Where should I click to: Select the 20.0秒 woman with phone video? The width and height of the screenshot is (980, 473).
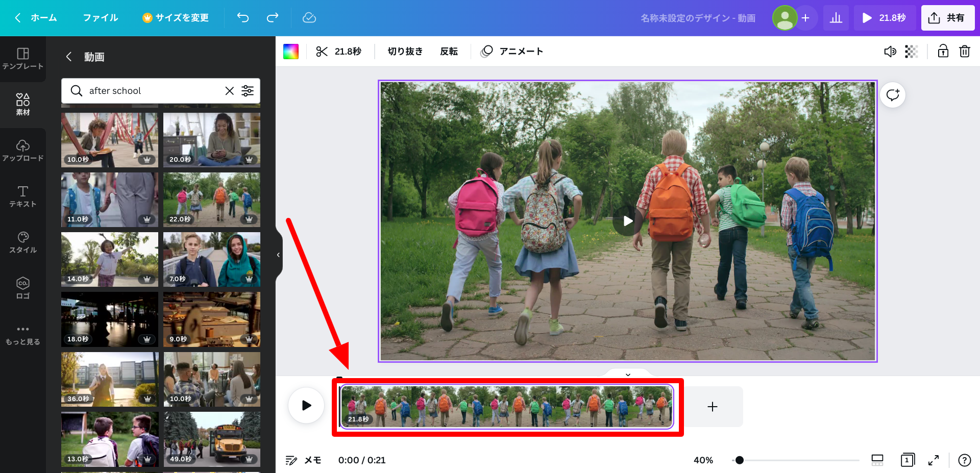click(212, 140)
